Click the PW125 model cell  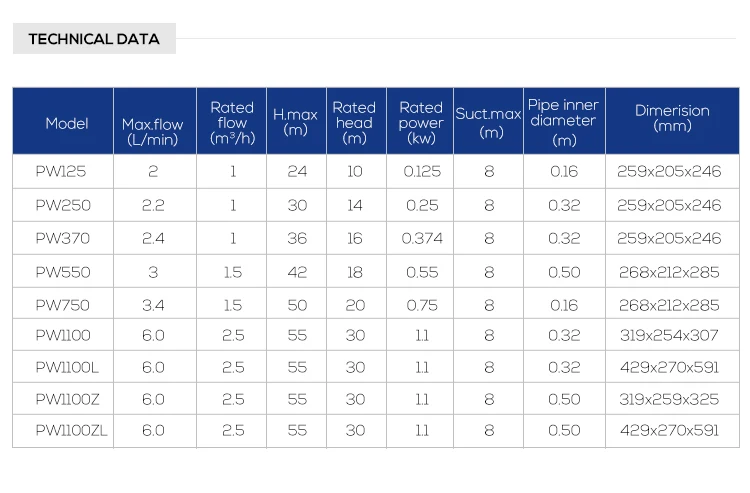tap(60, 171)
